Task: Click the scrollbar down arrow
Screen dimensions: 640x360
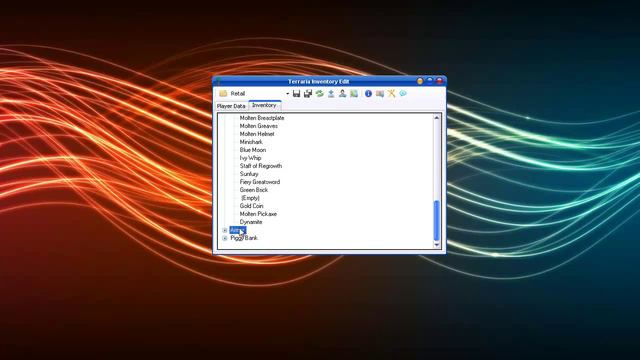Action: point(437,244)
